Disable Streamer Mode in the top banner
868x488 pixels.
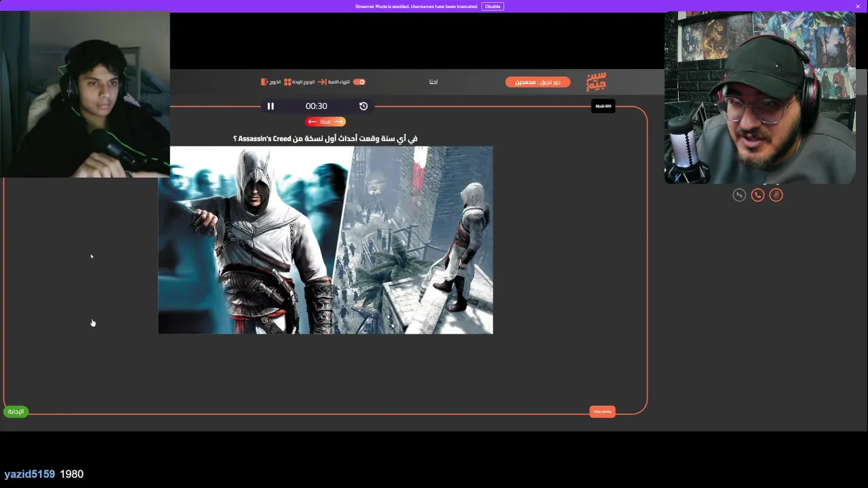[x=492, y=6]
